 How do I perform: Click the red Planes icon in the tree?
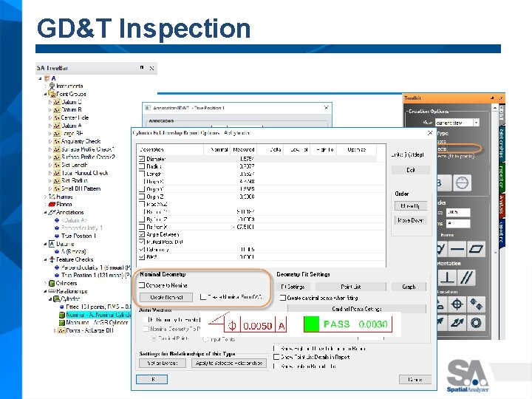click(x=52, y=204)
